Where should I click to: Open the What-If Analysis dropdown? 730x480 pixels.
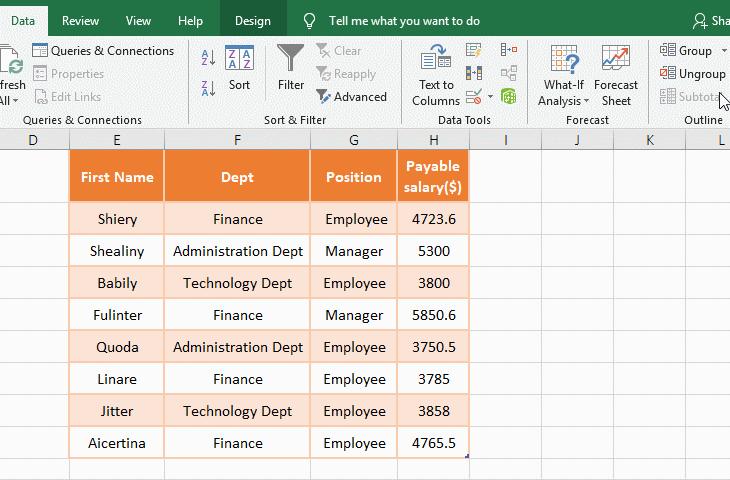pos(564,75)
